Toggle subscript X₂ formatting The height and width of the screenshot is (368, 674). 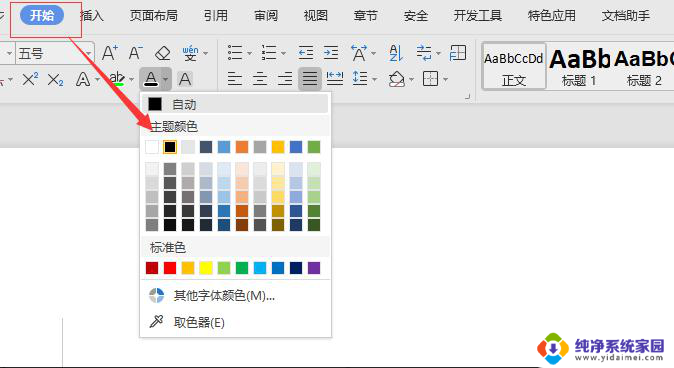pos(55,80)
